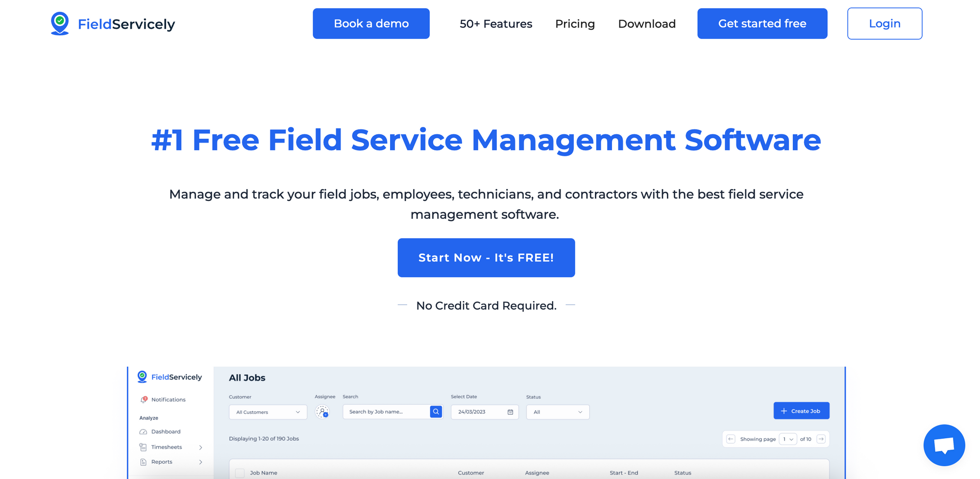Tick the select-all checkbox beside Job Name
The image size is (980, 479).
[x=240, y=473]
